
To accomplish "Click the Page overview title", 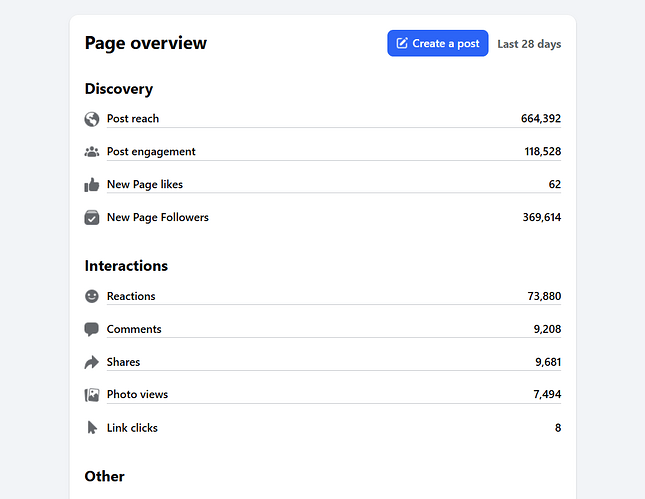I will pos(146,43).
